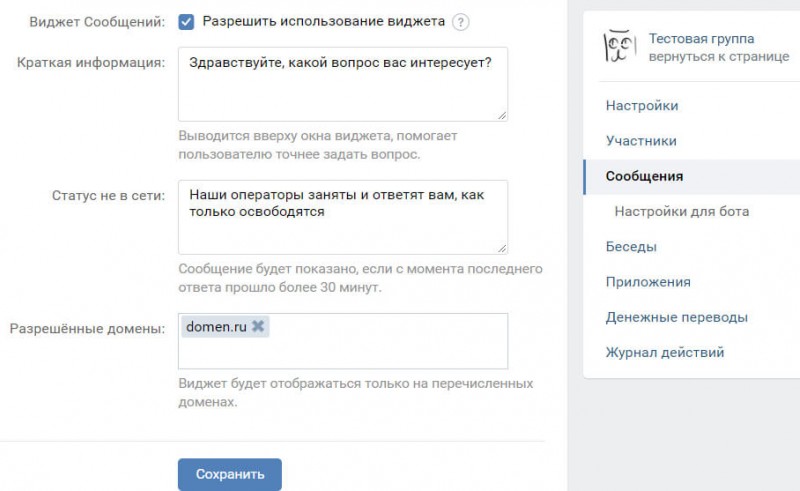Open the Журнал действий section
Screen dimensions: 800x491
[665, 352]
